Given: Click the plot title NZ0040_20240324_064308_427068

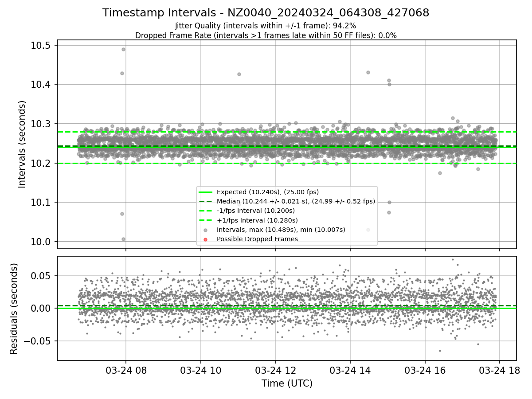Looking at the screenshot, I should (x=266, y=13).
